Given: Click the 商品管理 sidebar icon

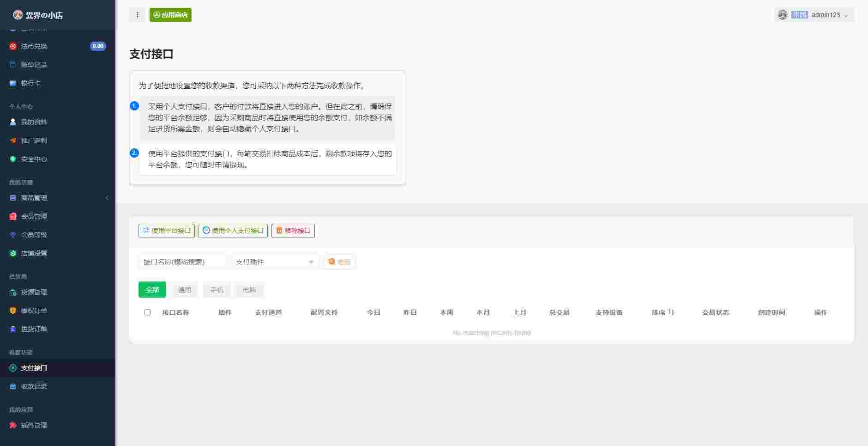Looking at the screenshot, I should 13,198.
